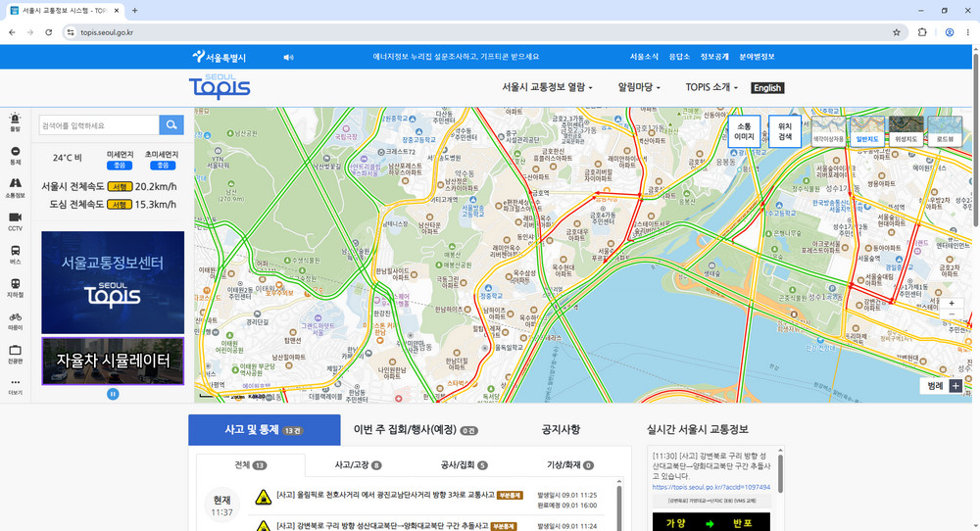Open the 서울교통정보센터 TOPIS banner
980x531 pixels.
(113, 282)
